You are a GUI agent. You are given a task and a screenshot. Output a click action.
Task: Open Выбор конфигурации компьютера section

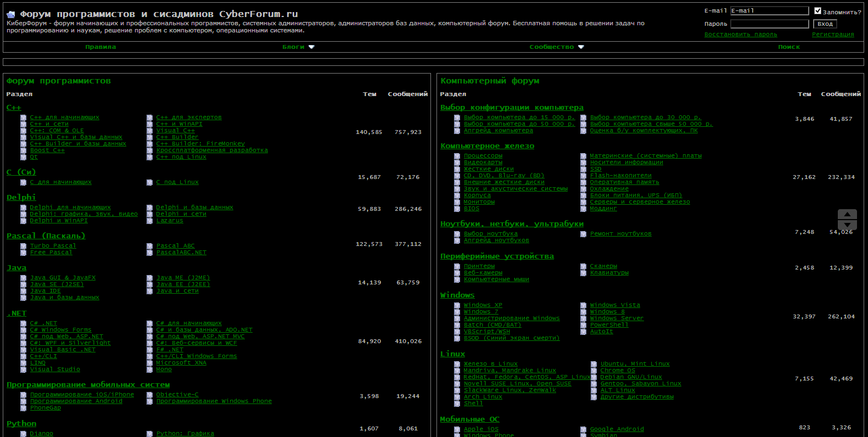pos(512,108)
